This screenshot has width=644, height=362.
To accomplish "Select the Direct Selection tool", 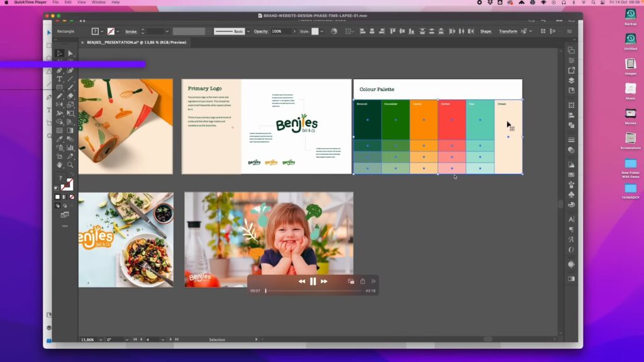I will click(x=70, y=53).
